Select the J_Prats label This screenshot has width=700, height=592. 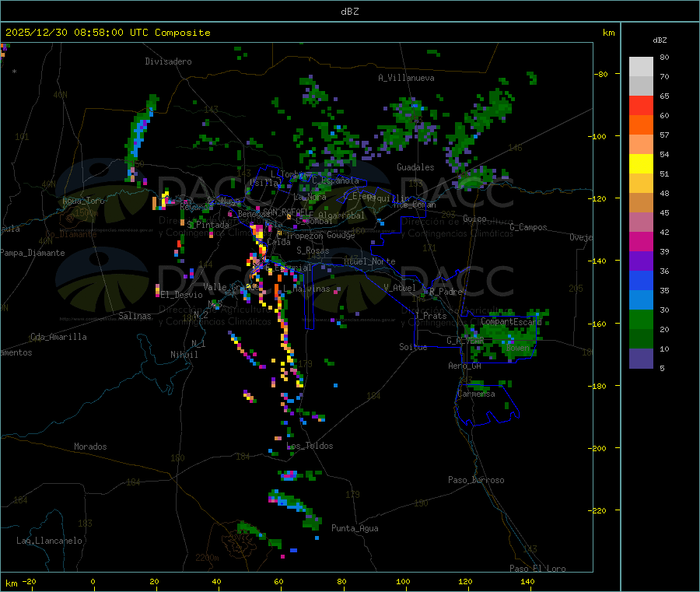431,316
